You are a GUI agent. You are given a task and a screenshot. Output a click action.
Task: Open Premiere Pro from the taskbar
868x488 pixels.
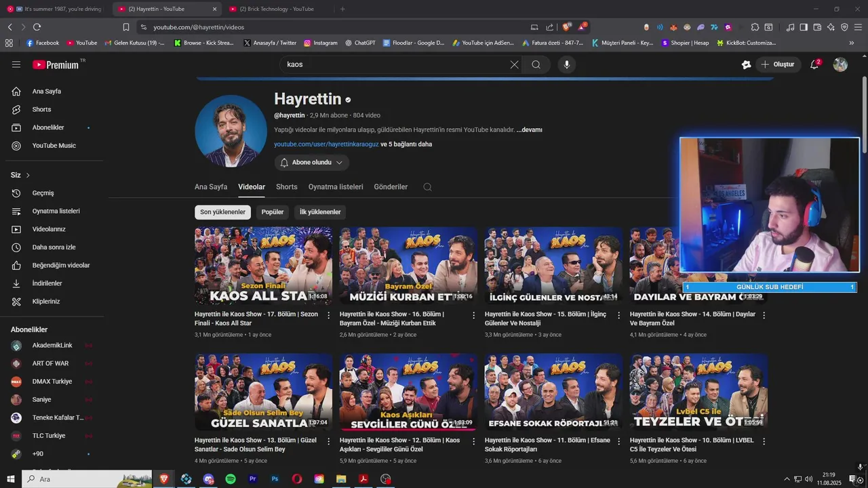253,479
